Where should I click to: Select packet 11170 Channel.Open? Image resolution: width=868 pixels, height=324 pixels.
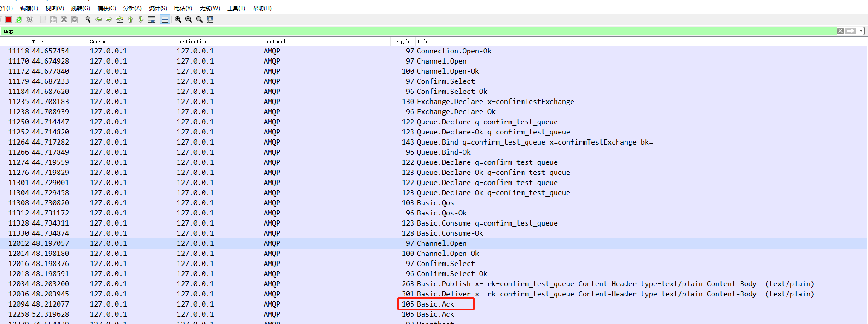tap(434, 61)
